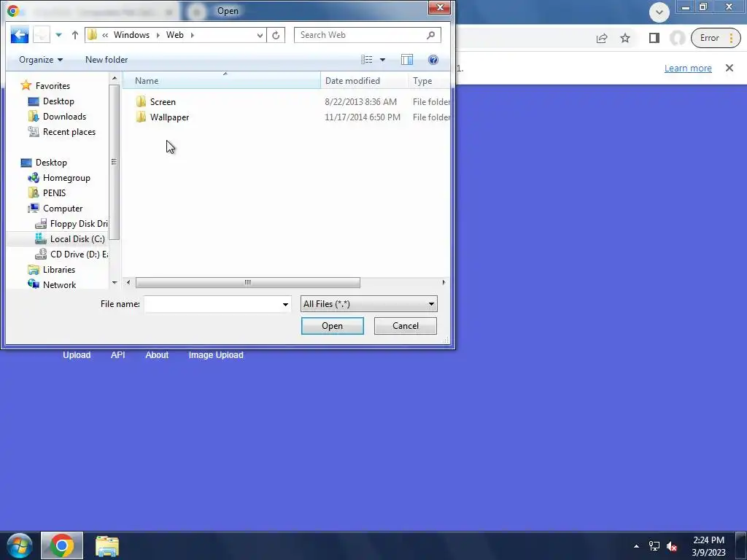The image size is (747, 560).
Task: Select the Wallpaper folder
Action: [169, 117]
